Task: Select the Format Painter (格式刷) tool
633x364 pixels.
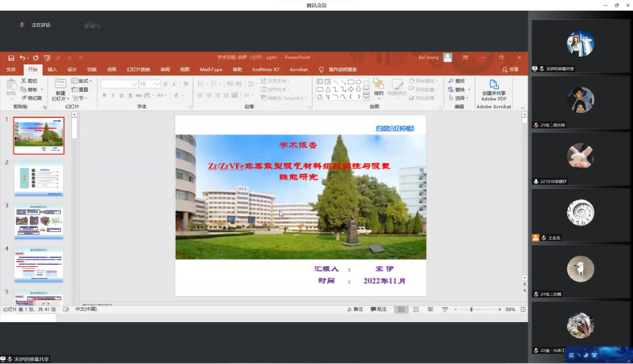Action: tap(31, 98)
